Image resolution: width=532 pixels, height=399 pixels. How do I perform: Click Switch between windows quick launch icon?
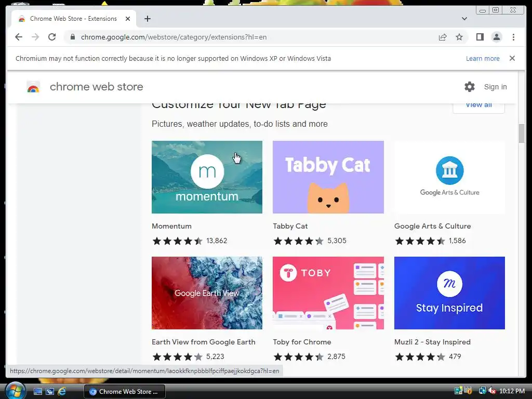[49, 392]
